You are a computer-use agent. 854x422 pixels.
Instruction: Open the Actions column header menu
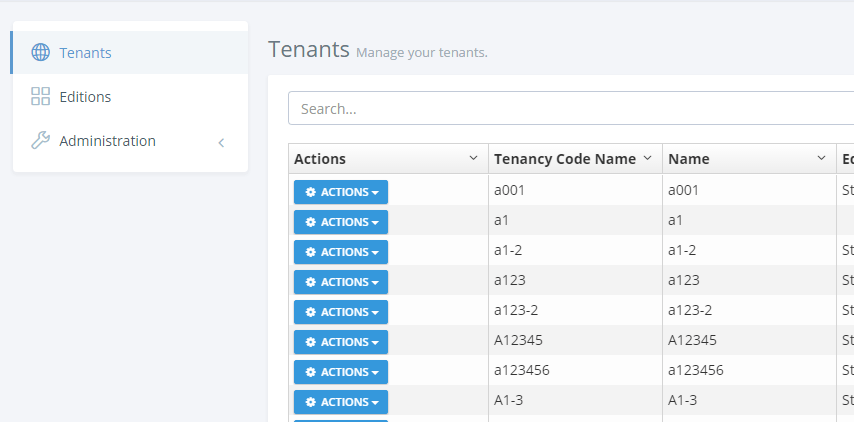(473, 158)
